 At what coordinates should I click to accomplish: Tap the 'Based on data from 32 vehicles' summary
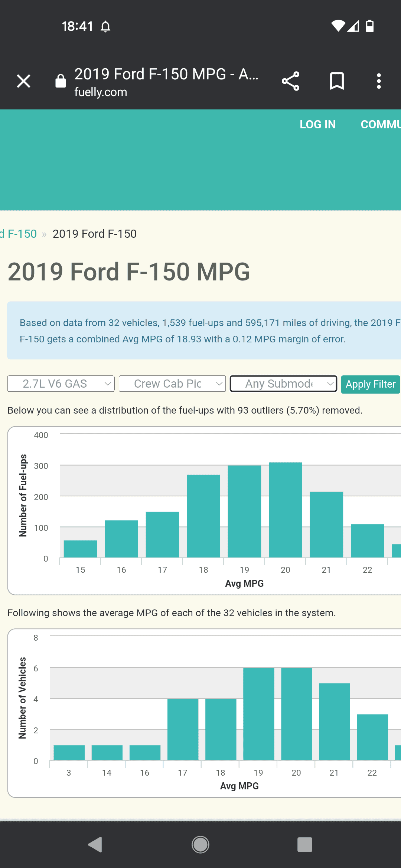pos(204,331)
